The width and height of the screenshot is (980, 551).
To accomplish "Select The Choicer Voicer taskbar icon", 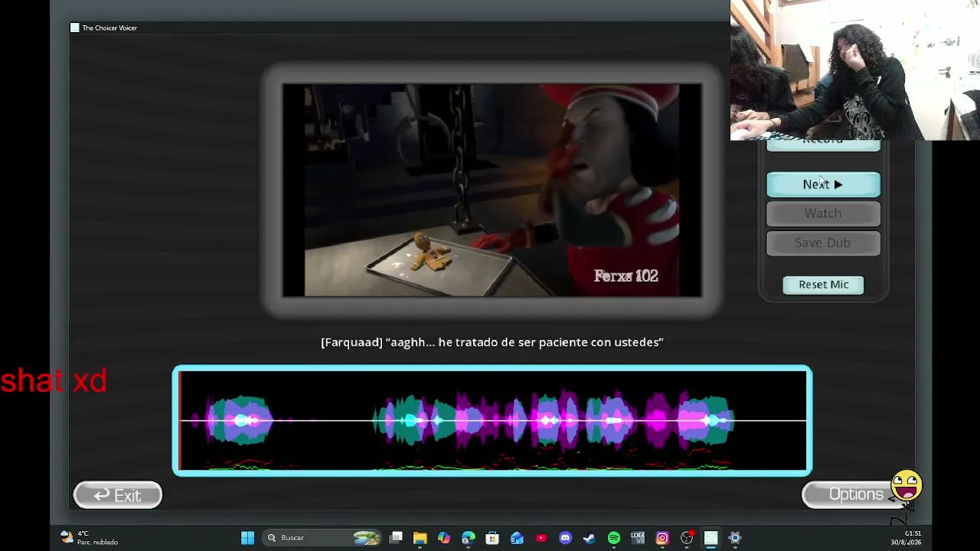I will point(710,538).
